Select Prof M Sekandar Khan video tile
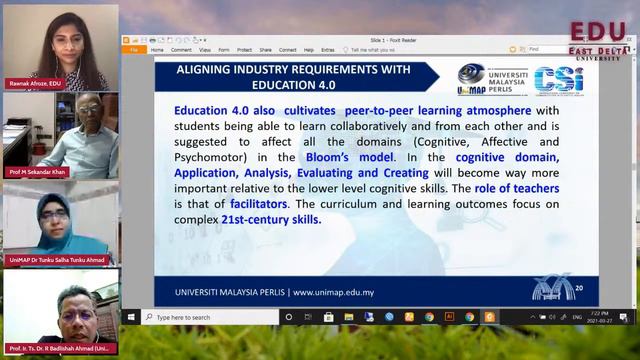Screen dimensions: 640x360 pos(61,136)
